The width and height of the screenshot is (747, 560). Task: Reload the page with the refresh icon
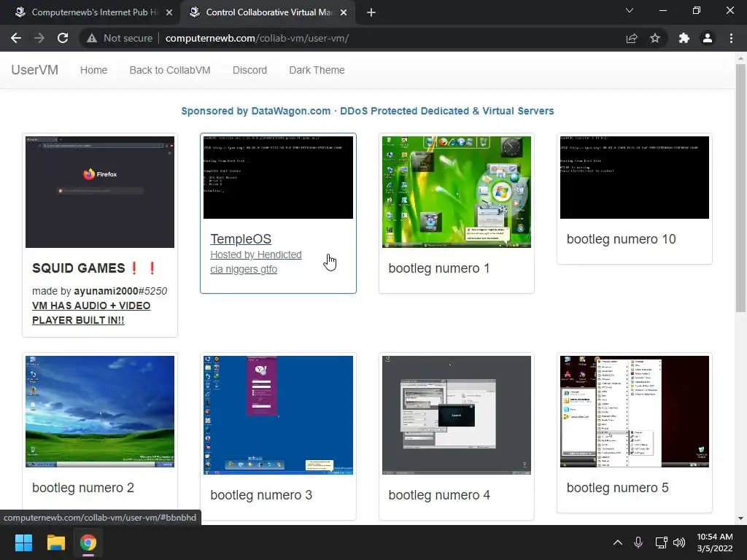coord(63,38)
